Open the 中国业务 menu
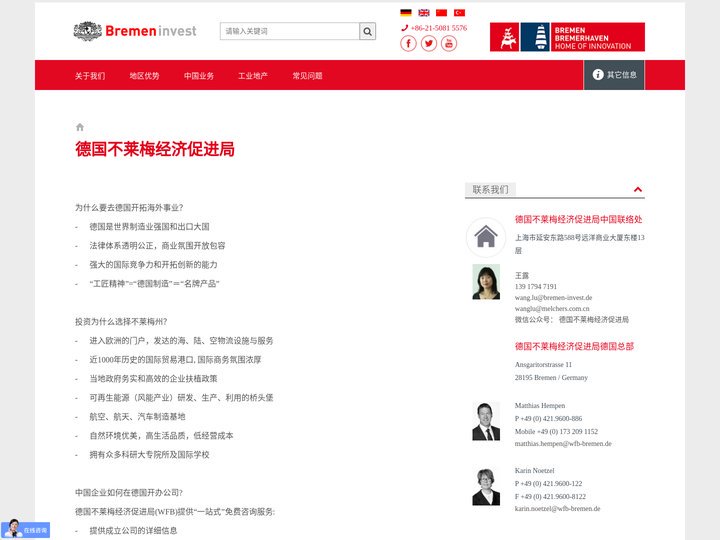This screenshot has width=720, height=540. [x=199, y=76]
